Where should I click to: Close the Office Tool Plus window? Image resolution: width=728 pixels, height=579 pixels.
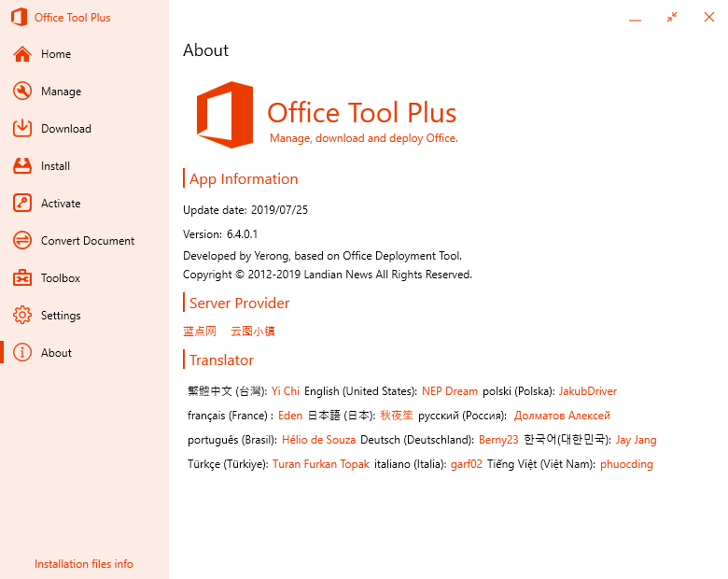[709, 17]
